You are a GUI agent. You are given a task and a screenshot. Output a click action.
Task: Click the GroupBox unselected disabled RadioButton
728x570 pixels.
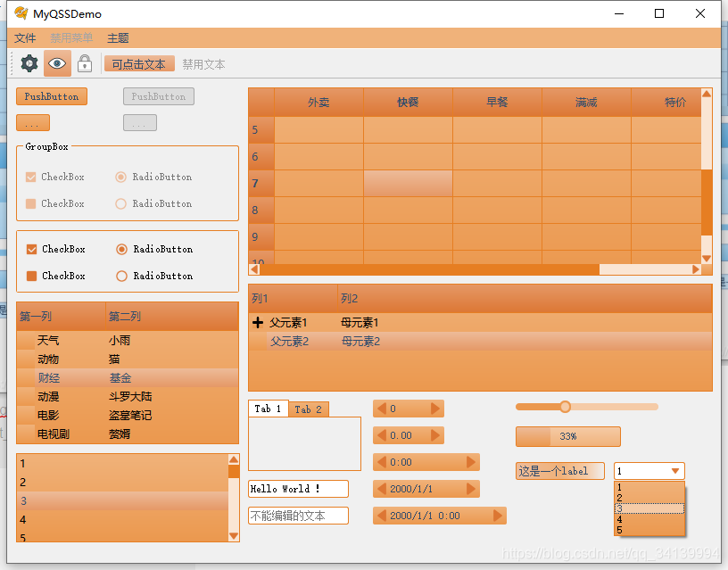click(120, 203)
